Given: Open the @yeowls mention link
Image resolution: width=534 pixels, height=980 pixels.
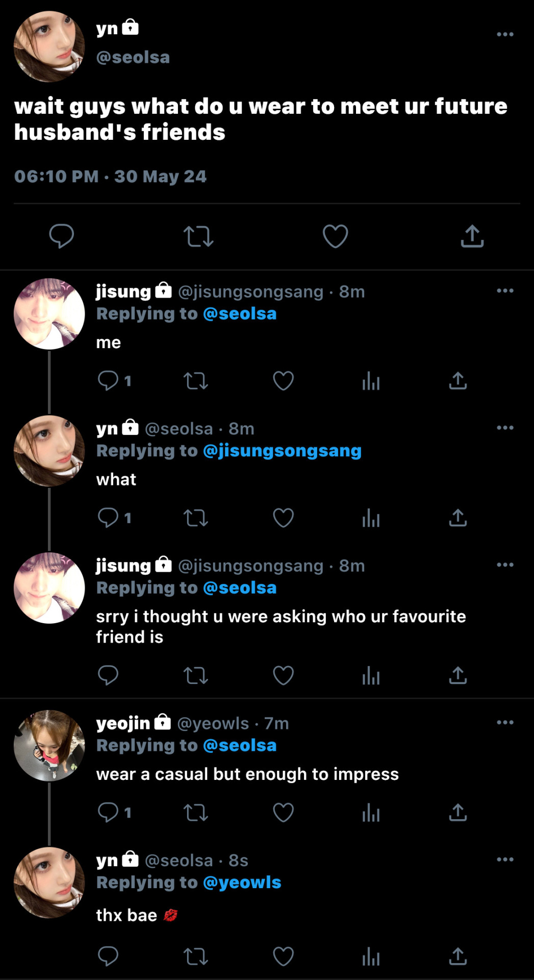Looking at the screenshot, I should [242, 883].
